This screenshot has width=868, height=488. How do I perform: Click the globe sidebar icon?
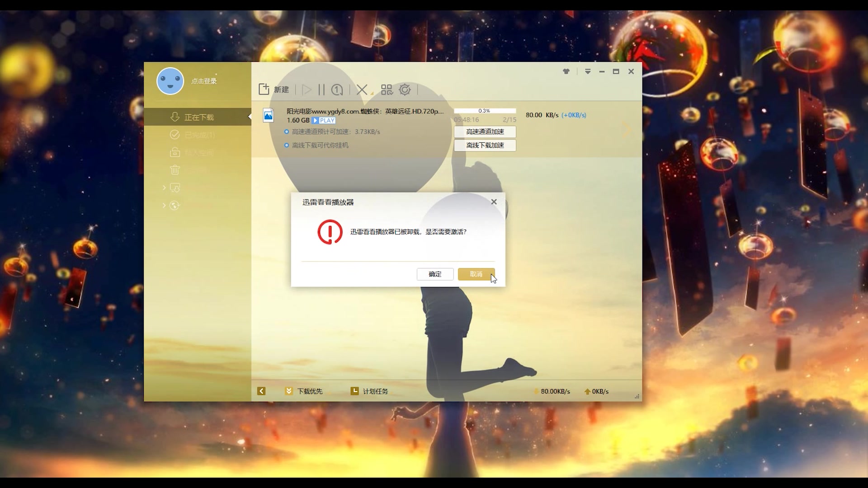point(175,206)
